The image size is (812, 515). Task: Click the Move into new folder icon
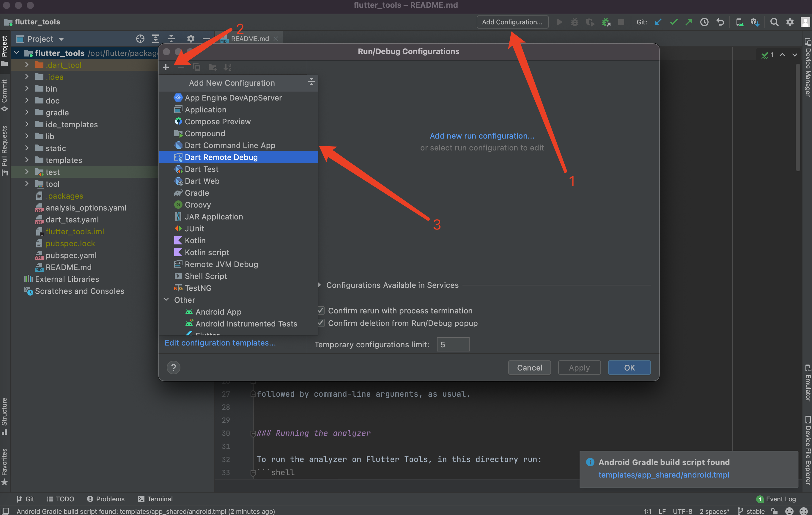pyautogui.click(x=213, y=67)
